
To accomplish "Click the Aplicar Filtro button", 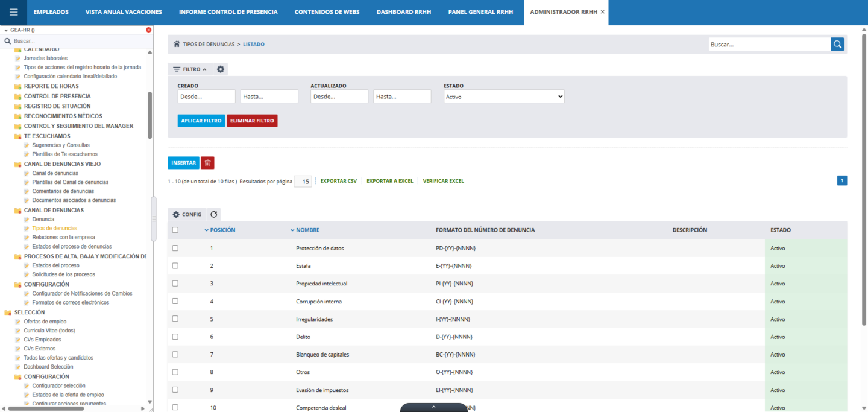I will 201,121.
